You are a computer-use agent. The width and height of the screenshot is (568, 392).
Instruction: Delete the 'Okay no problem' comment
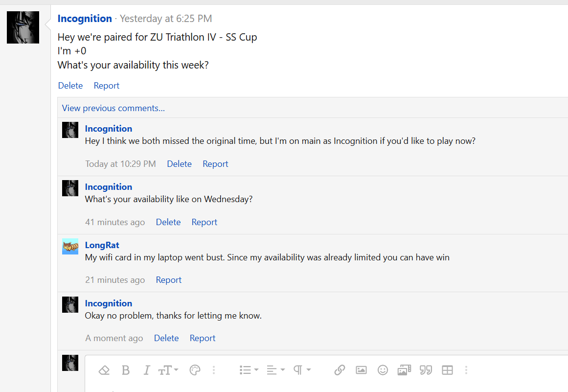point(166,338)
